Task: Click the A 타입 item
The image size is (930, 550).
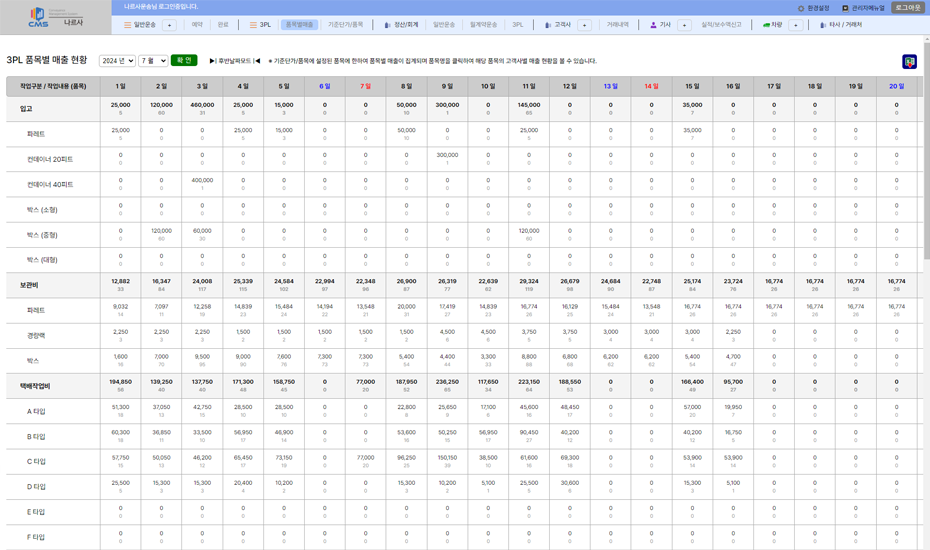Action: click(36, 411)
